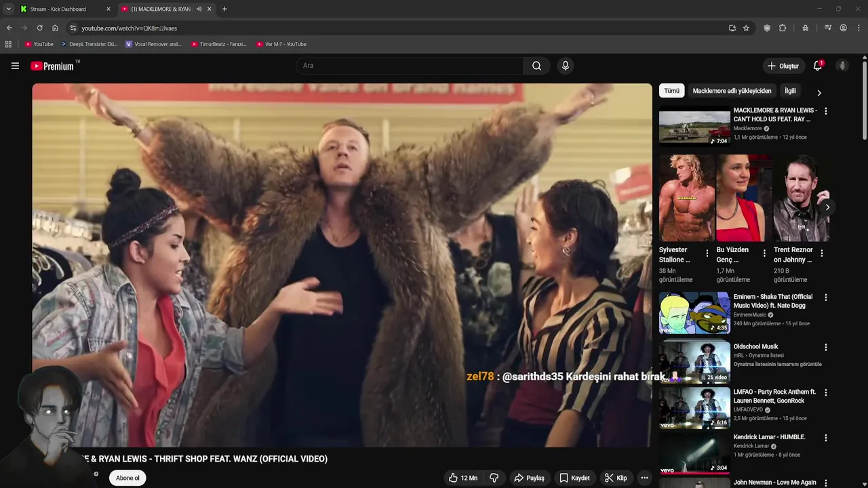Click the Oluştur create button
The height and width of the screenshot is (488, 868).
[783, 66]
